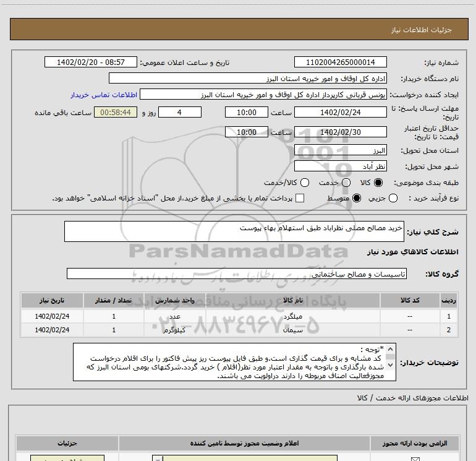Toggle Islamic treasury documents payment checkbox
Viewport: 476px width, 461px height.
300,198
